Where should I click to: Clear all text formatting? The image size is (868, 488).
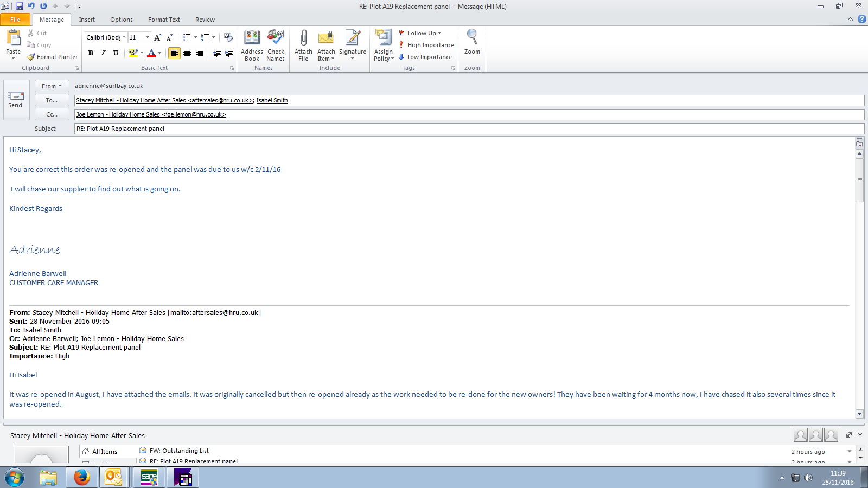pyautogui.click(x=228, y=37)
